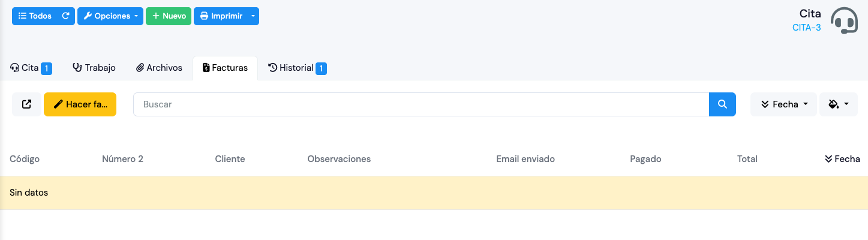868x240 pixels.
Task: Click the blue magnifier search button
Action: (x=722, y=104)
